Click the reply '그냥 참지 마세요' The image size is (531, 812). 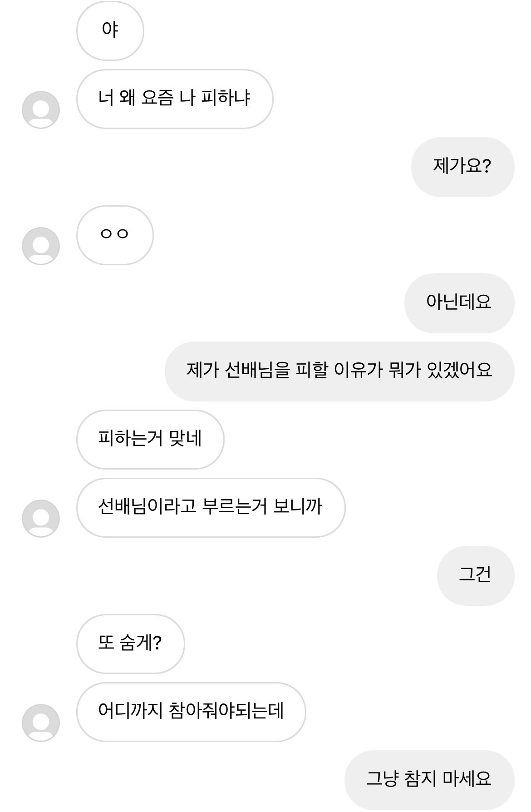(x=429, y=780)
